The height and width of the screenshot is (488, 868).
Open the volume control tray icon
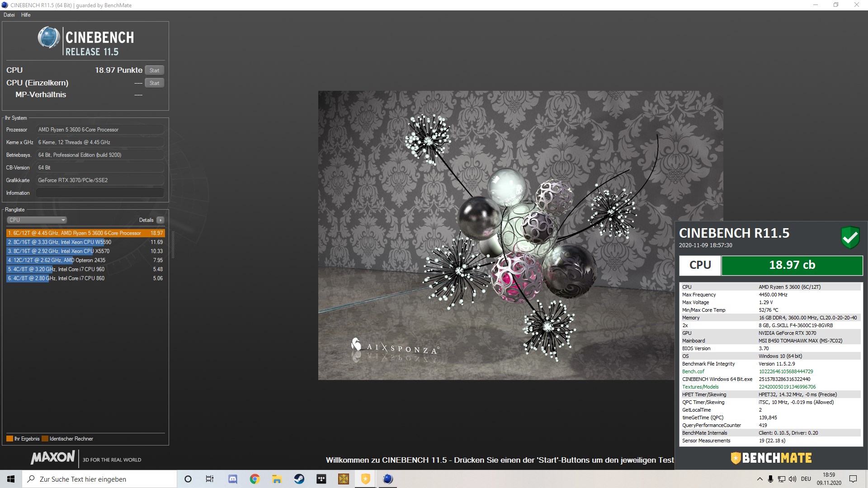pyautogui.click(x=793, y=479)
